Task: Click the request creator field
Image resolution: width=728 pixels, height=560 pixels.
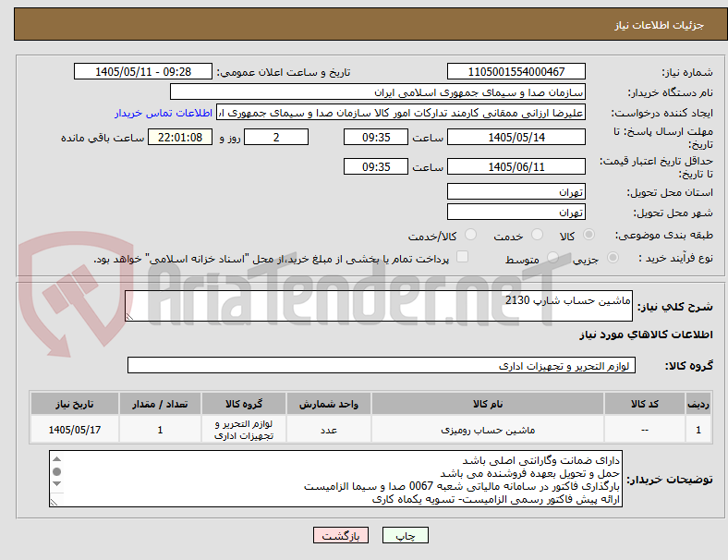Action: 401,113
